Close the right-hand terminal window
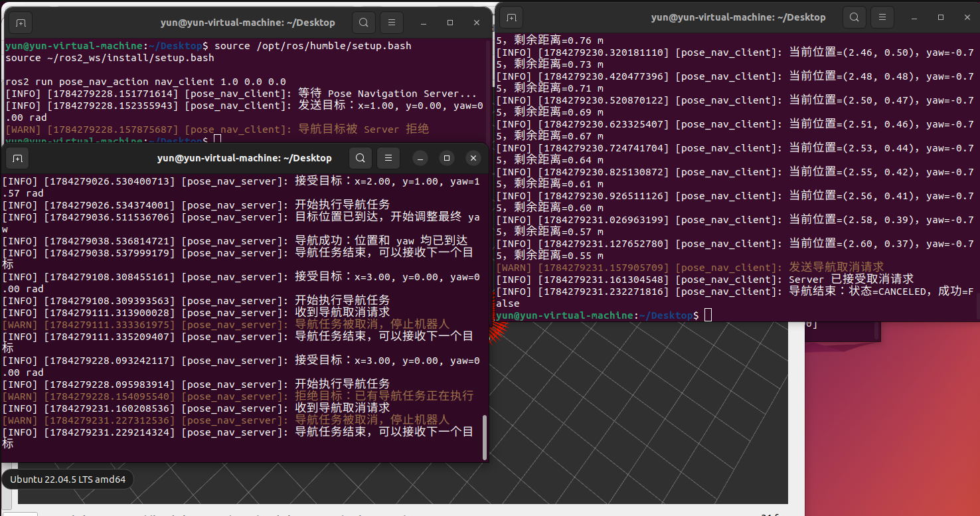This screenshot has height=516, width=980. (x=967, y=17)
